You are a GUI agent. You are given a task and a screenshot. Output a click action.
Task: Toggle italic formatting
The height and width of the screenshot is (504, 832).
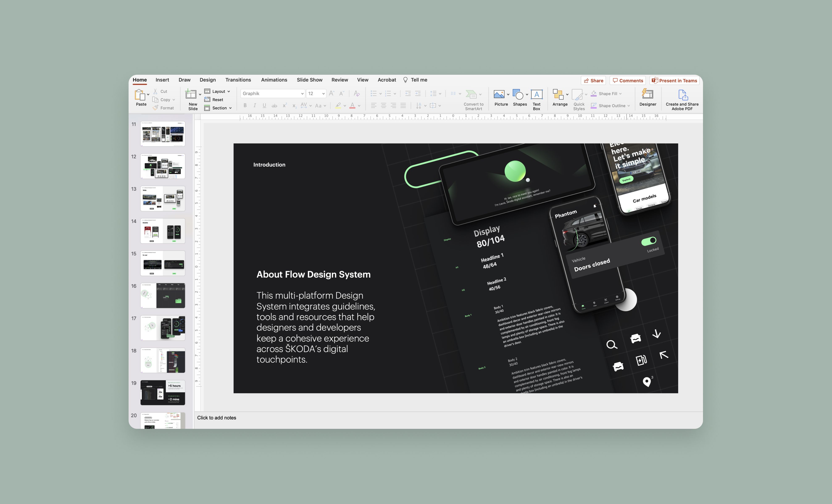[255, 106]
